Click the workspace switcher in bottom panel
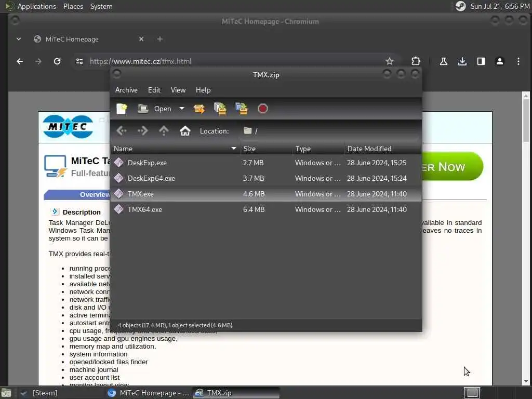Screen dimensions: 532x399 (x=472, y=393)
